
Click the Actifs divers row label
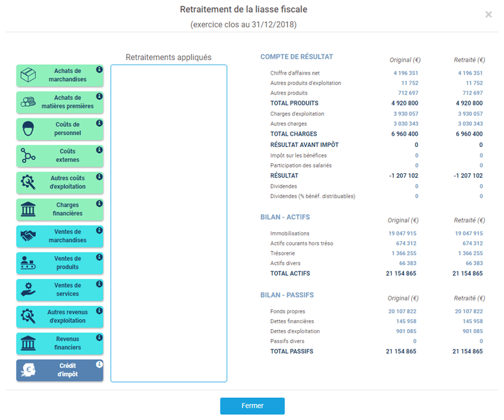(285, 263)
